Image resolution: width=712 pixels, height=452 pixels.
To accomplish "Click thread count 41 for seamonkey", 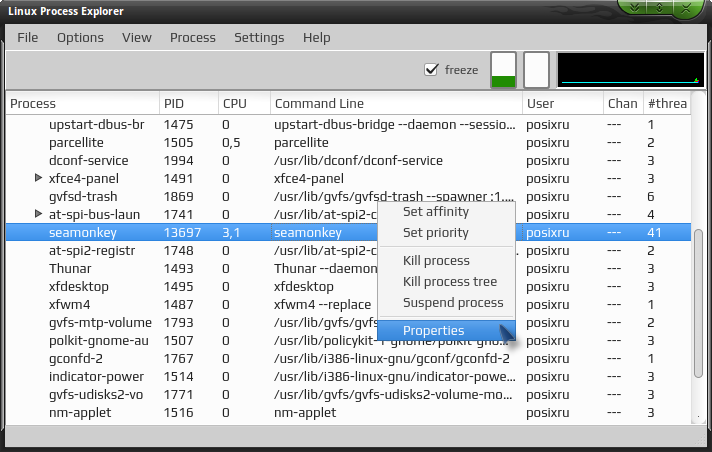I will [654, 232].
